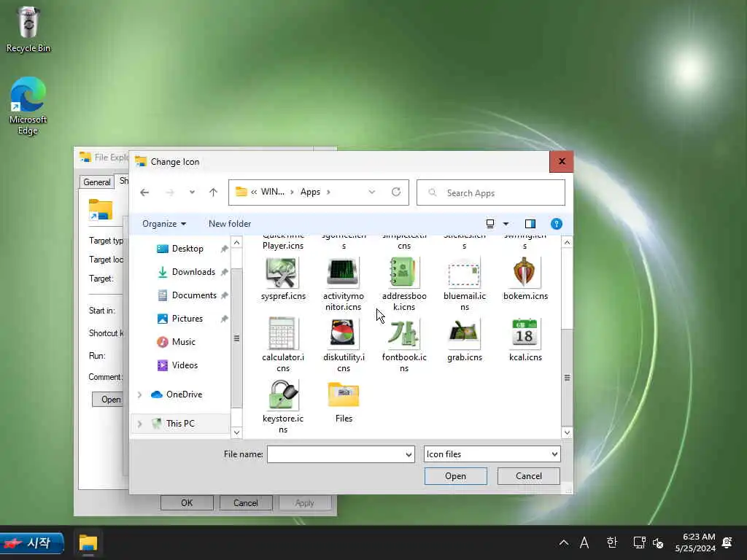This screenshot has width=747, height=560.
Task: Open the Organize dropdown menu
Action: [164, 224]
